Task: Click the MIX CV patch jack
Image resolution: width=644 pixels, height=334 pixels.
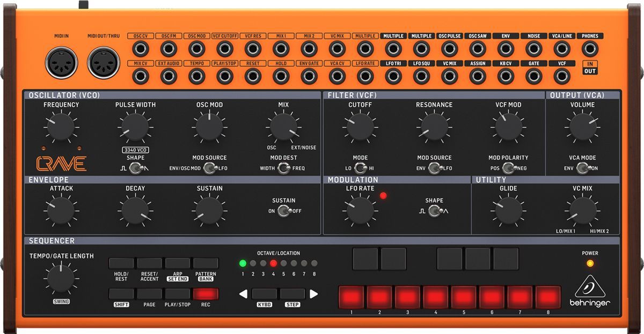Action: pos(141,77)
